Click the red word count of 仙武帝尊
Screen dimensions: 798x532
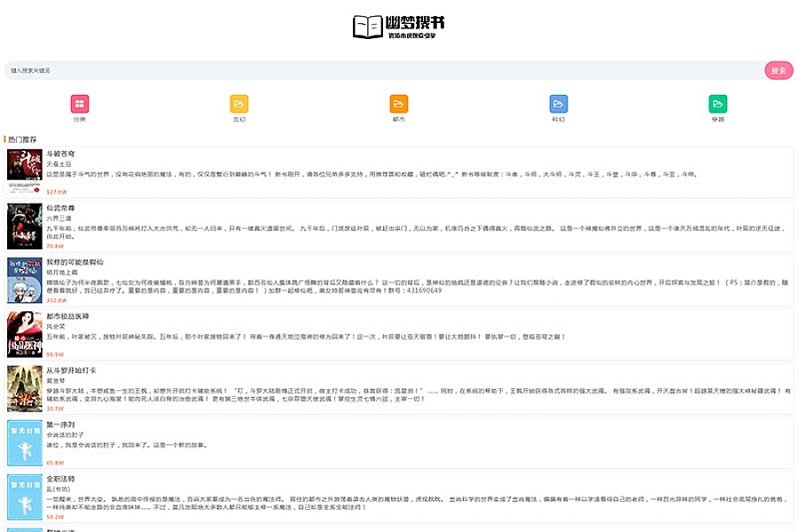coord(55,246)
